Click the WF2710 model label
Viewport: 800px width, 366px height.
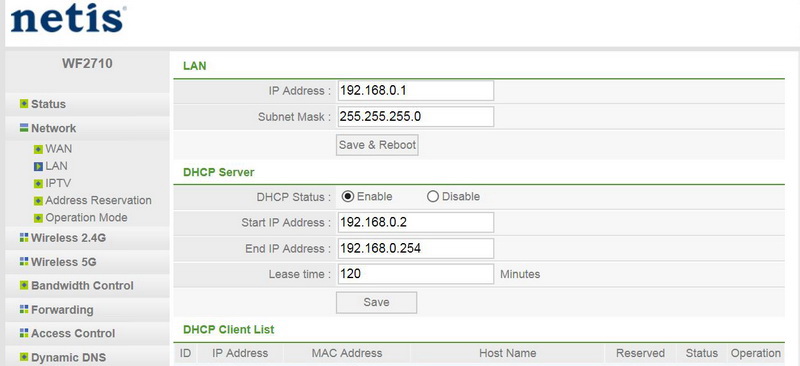[x=87, y=64]
